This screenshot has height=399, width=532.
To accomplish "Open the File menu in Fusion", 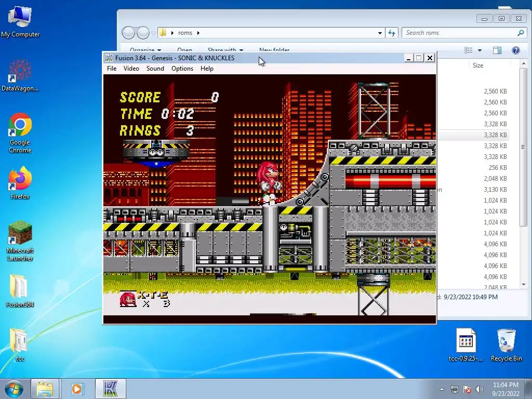I will (112, 69).
